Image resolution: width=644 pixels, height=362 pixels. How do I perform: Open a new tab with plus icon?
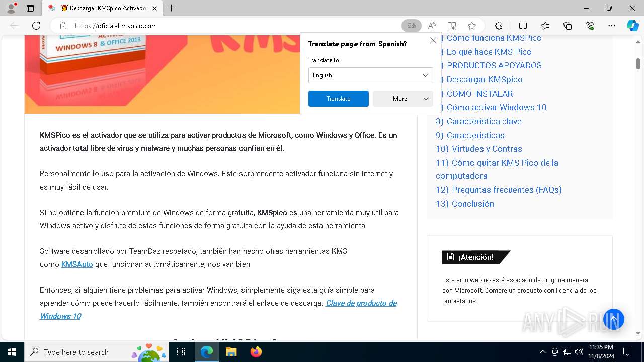pyautogui.click(x=172, y=8)
